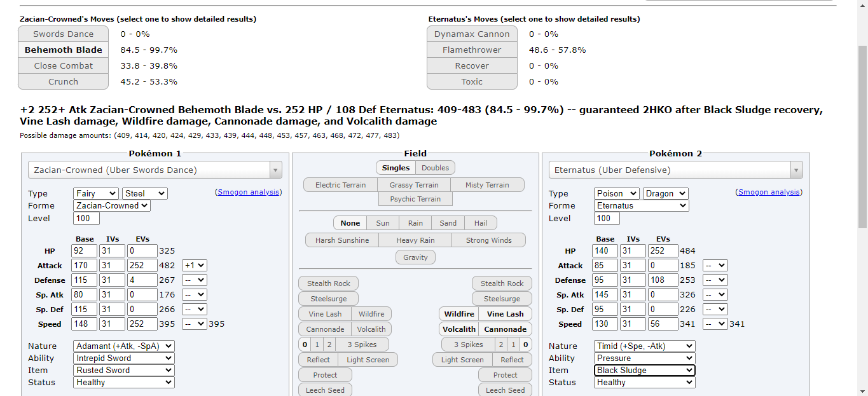Open Pokémon 2 Smogon analysis link
The width and height of the screenshot is (868, 396).
769,192
